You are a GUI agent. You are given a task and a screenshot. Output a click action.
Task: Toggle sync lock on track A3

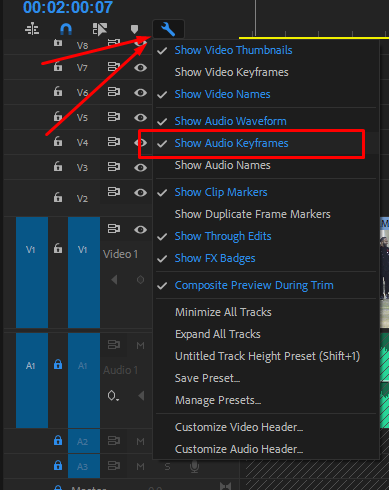[114, 466]
